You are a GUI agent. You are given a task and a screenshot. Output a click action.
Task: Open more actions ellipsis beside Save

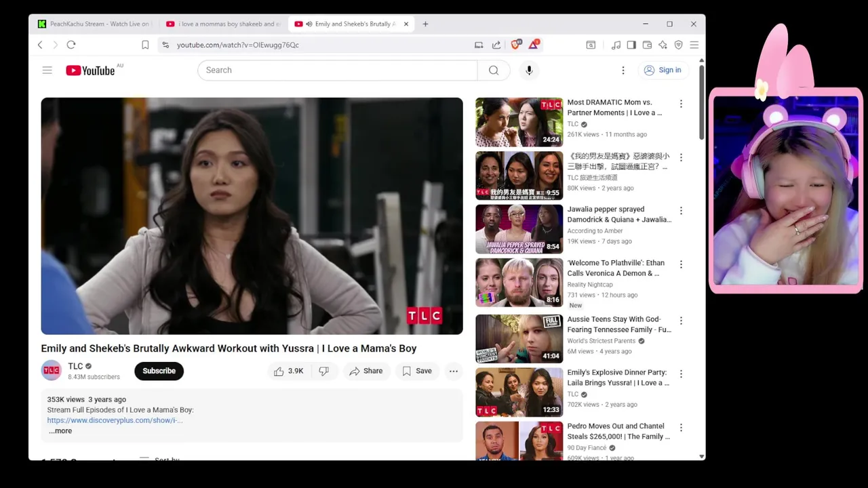[454, 371]
